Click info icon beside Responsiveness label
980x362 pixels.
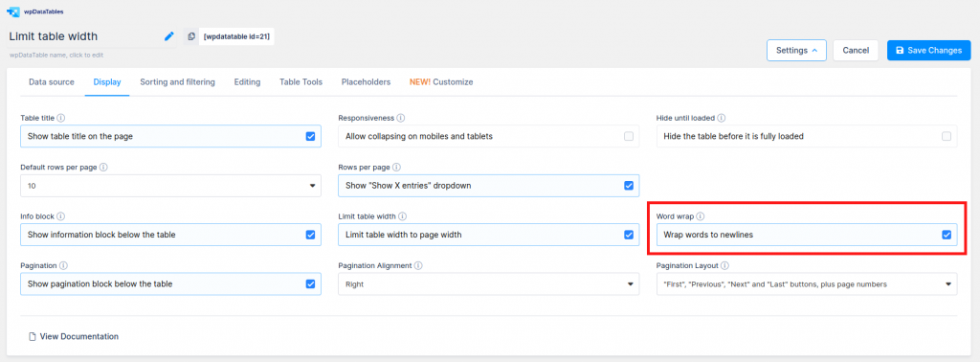pos(401,118)
